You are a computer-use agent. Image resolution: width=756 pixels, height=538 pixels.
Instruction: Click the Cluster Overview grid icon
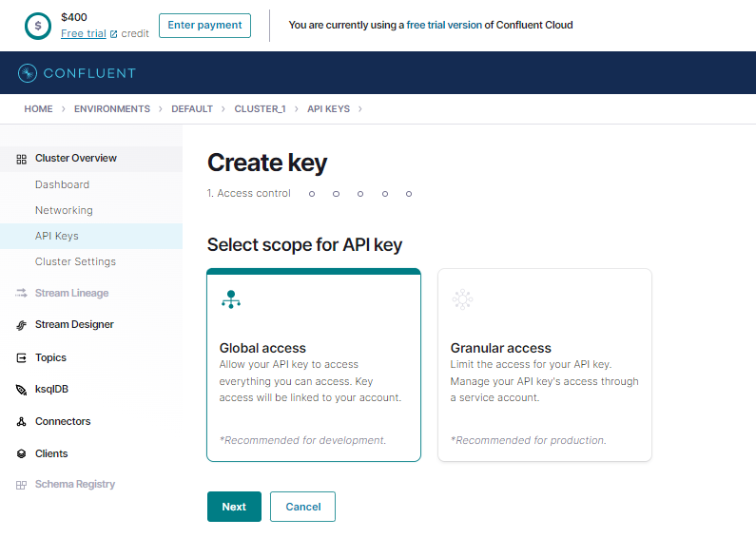point(21,159)
